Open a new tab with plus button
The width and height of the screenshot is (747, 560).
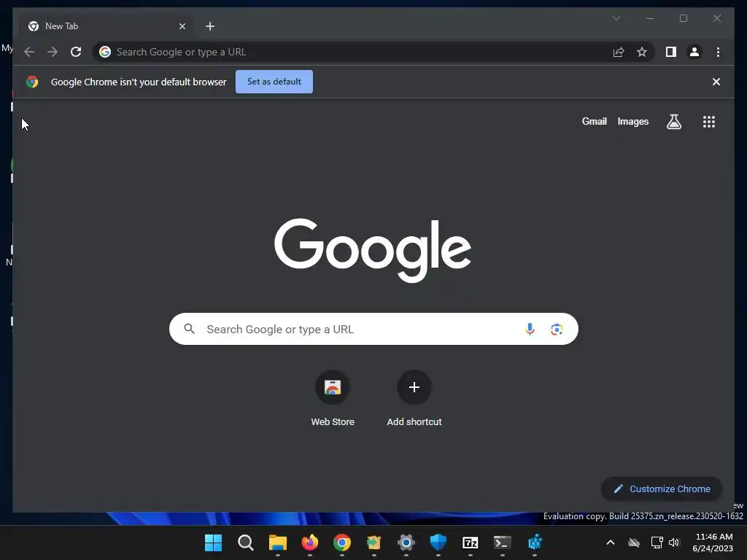[210, 26]
